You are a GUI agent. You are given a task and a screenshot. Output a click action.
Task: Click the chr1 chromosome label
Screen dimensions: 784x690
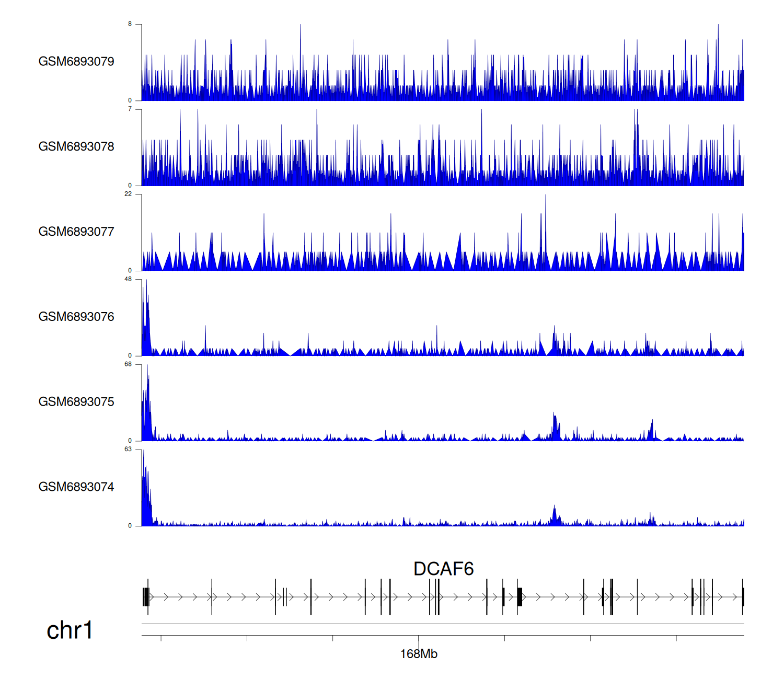tap(70, 630)
